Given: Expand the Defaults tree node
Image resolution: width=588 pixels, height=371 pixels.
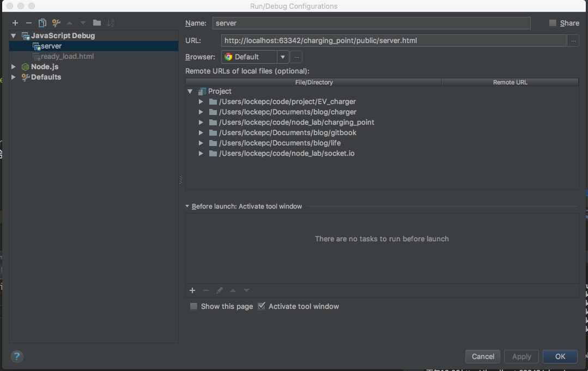Looking at the screenshot, I should (14, 77).
